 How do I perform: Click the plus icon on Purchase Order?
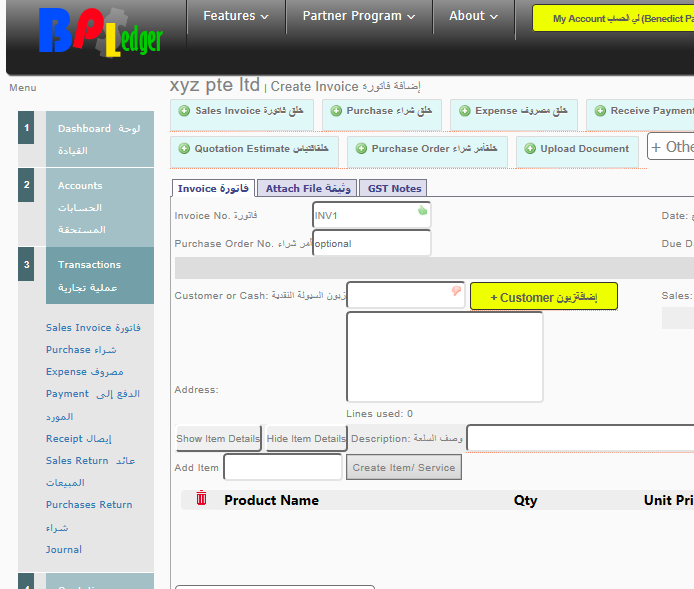[361, 149]
